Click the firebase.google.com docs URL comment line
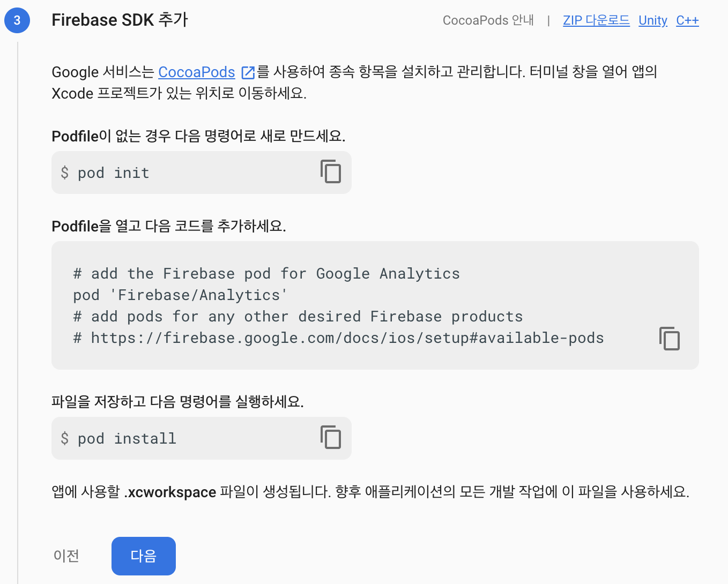728x584 pixels. click(338, 338)
